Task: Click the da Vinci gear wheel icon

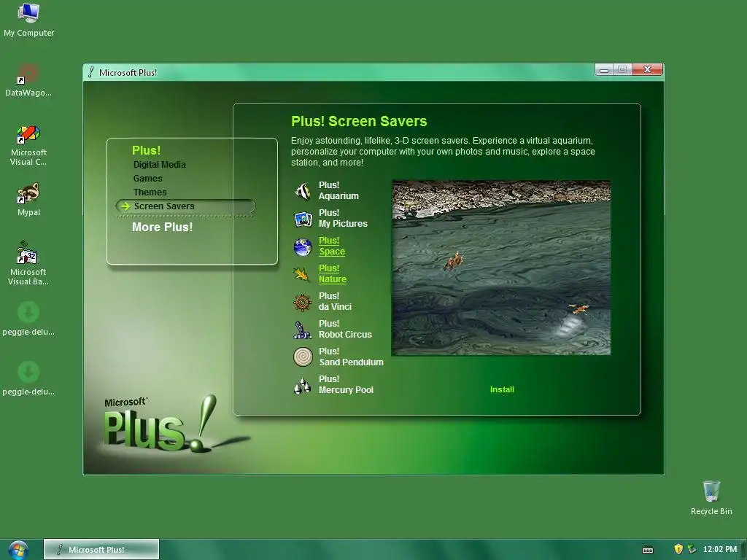Action: click(x=303, y=302)
